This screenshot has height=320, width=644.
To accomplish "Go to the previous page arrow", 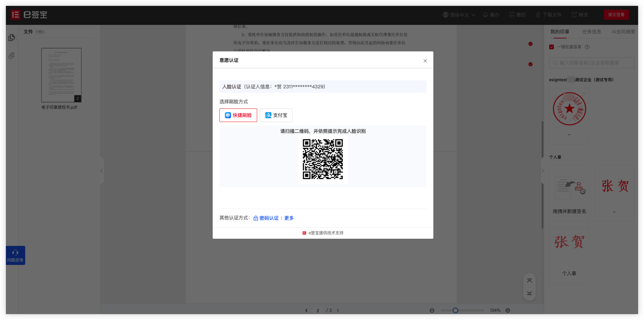I will pyautogui.click(x=306, y=310).
